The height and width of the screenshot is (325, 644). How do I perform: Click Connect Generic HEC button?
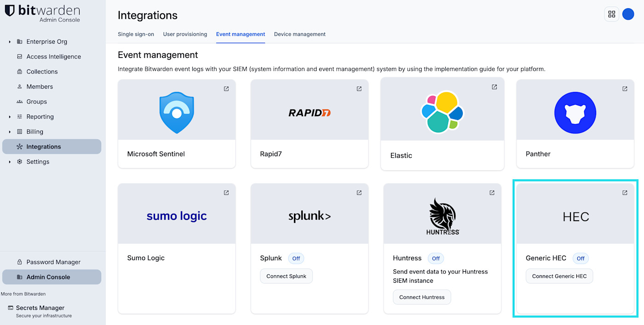(x=559, y=276)
